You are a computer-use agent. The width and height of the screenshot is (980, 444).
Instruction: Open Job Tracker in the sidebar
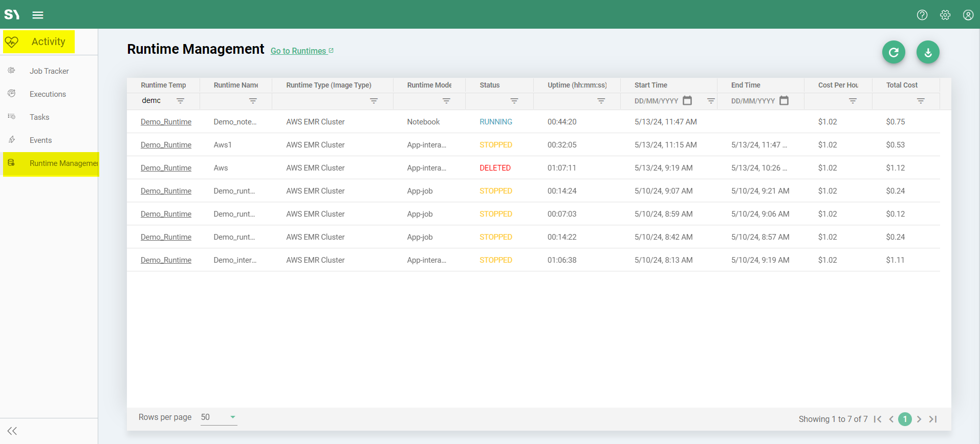pyautogui.click(x=49, y=71)
